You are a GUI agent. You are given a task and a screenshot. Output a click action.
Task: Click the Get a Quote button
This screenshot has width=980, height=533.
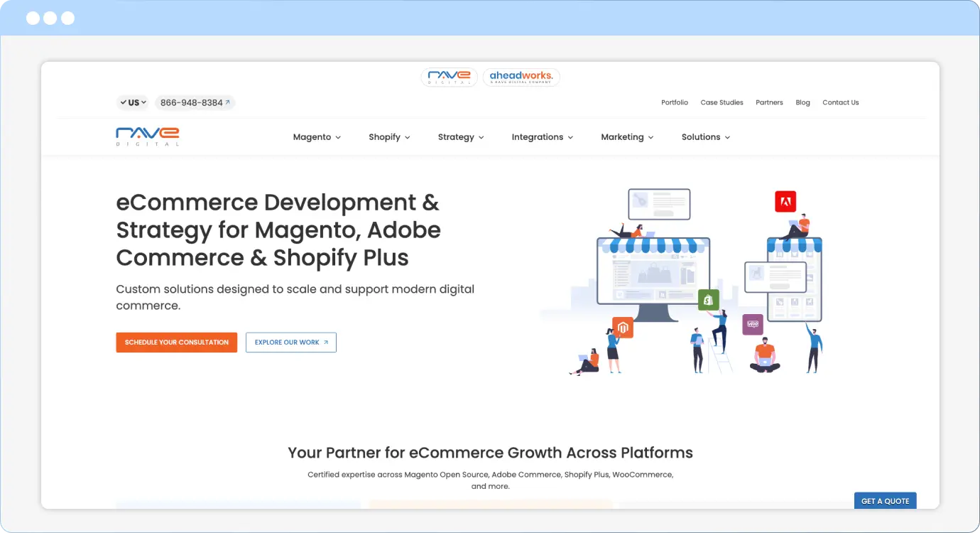(885, 501)
